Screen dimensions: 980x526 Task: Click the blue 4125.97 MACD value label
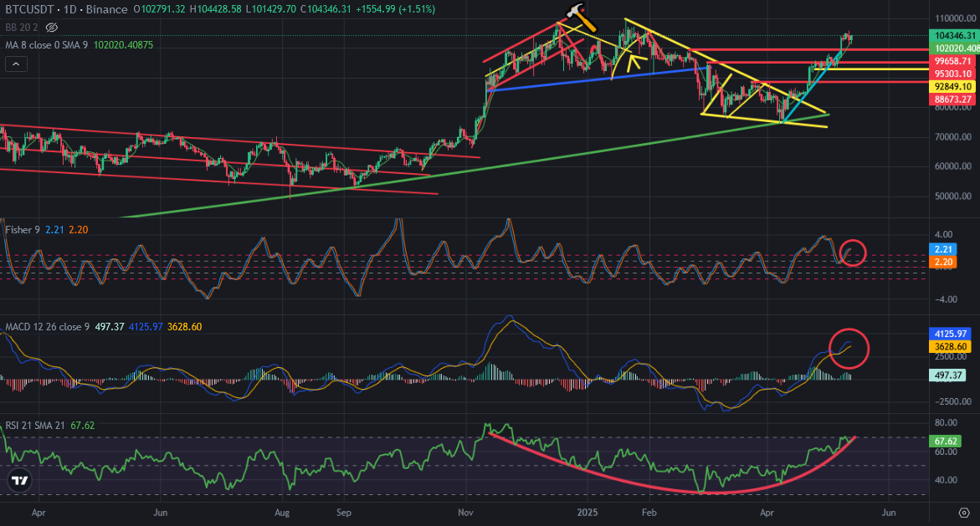coord(951,334)
